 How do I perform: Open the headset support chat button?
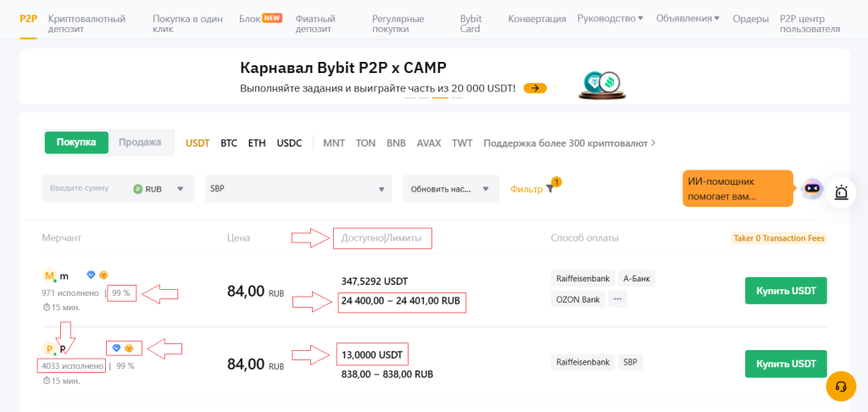(841, 386)
